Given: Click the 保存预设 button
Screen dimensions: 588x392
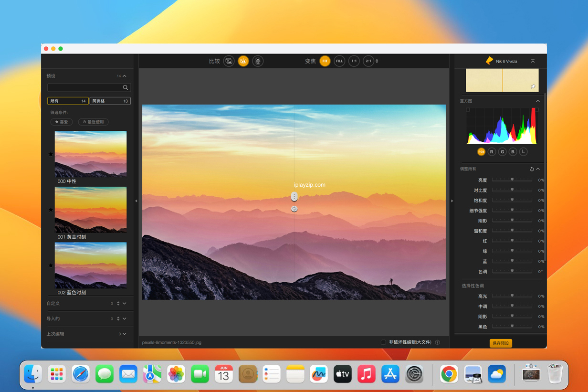Looking at the screenshot, I should pos(501,343).
